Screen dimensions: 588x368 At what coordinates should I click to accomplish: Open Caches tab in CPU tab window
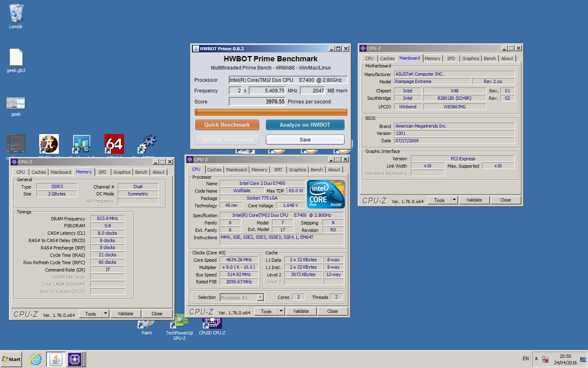pyautogui.click(x=214, y=170)
